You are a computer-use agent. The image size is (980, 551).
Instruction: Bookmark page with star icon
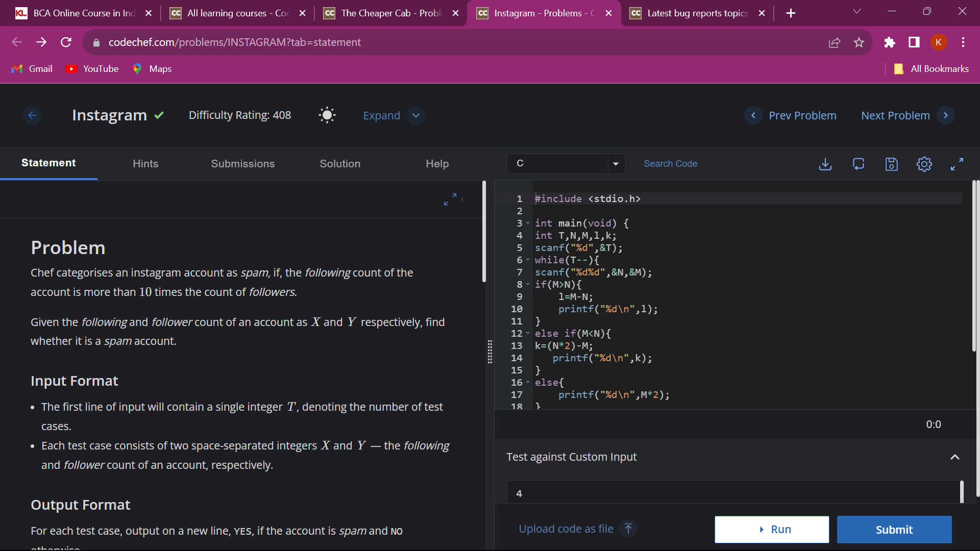coord(859,42)
